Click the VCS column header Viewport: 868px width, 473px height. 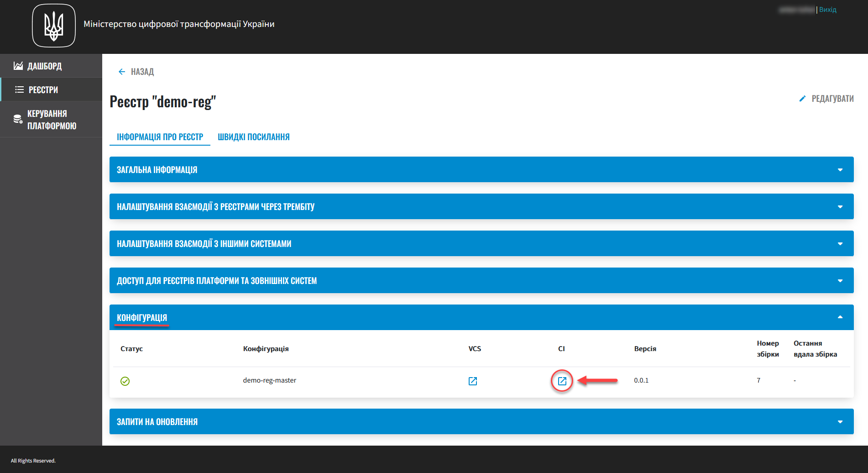point(475,349)
